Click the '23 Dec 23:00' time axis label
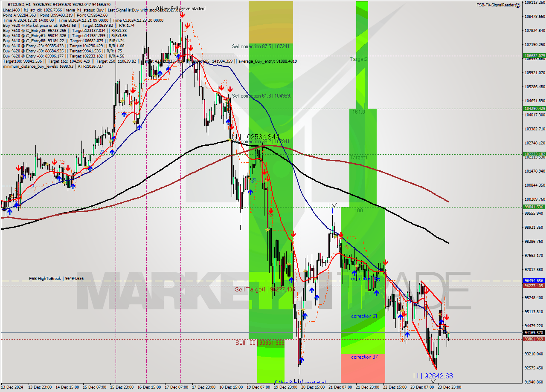546x392 pixels. click(449, 387)
